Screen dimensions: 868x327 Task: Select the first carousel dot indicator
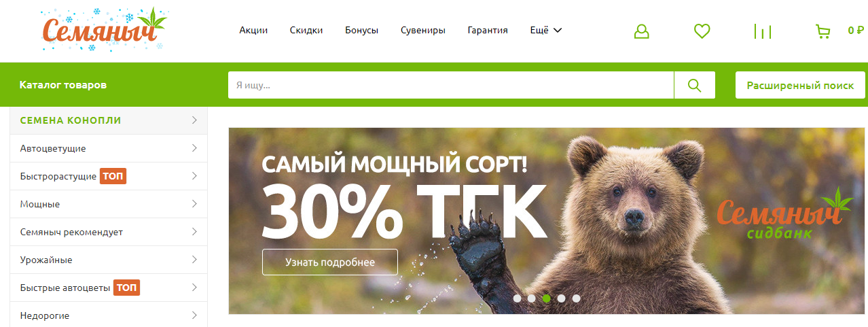pos(517,298)
